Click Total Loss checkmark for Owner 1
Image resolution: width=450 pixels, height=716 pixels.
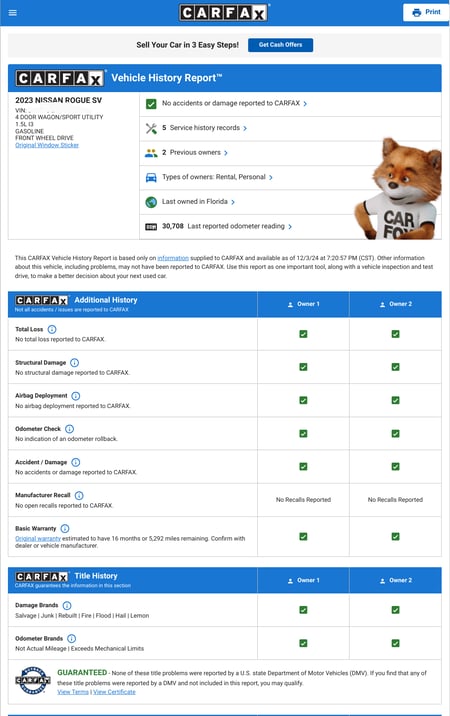coord(303,334)
